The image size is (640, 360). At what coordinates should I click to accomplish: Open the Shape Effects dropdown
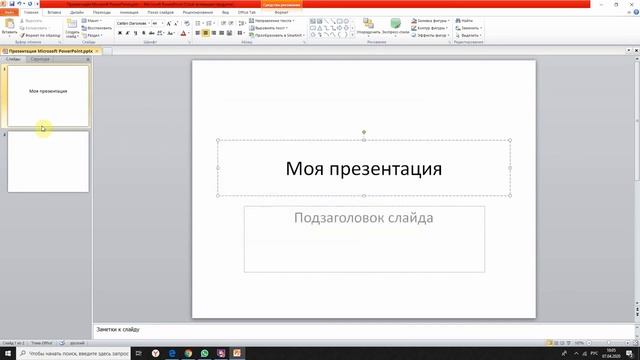431,36
